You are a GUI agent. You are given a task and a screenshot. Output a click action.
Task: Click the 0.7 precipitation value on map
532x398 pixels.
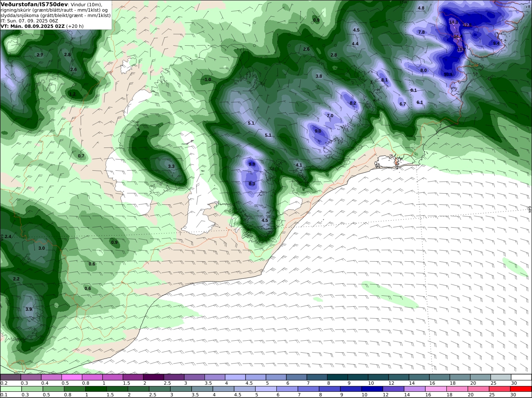[x=81, y=156]
